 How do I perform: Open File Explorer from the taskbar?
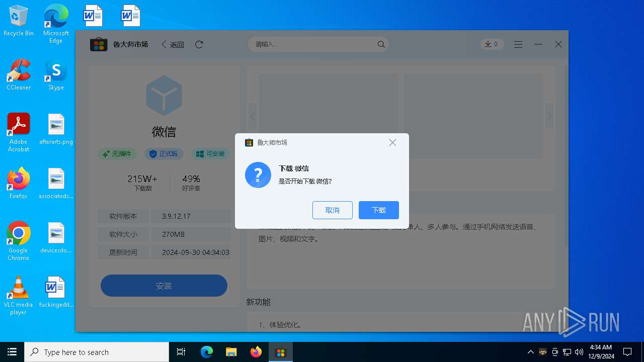[x=231, y=352]
